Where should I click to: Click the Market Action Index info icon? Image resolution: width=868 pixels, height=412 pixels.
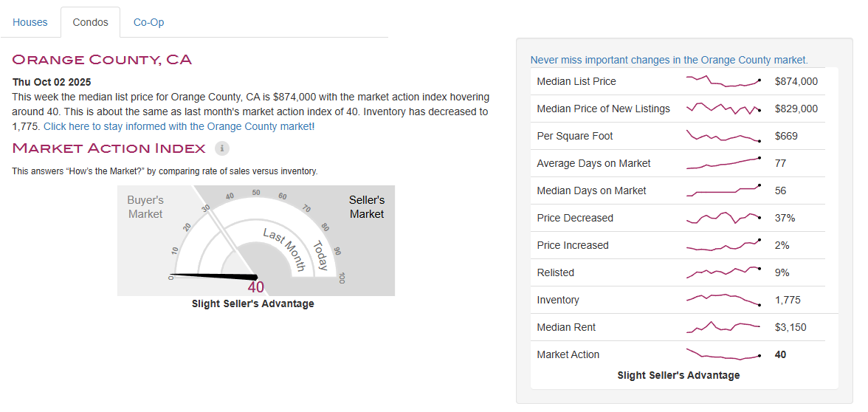(x=222, y=148)
